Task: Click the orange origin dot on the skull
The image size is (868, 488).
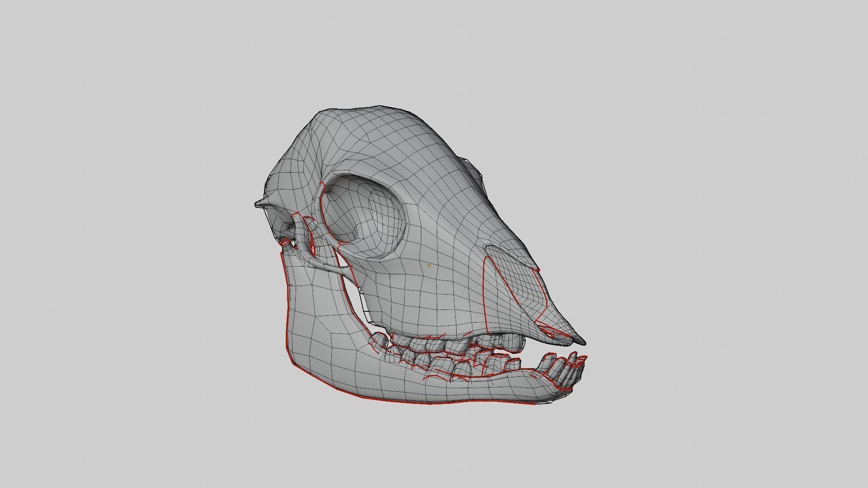Action: pyautogui.click(x=429, y=266)
